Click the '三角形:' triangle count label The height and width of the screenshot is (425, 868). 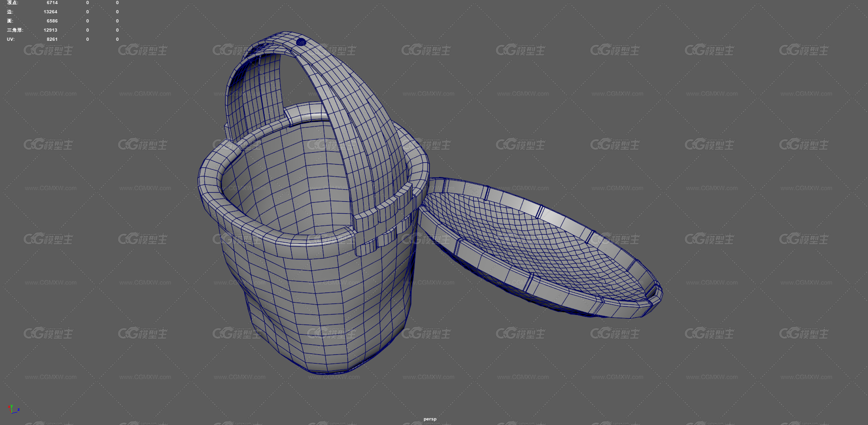click(x=15, y=30)
